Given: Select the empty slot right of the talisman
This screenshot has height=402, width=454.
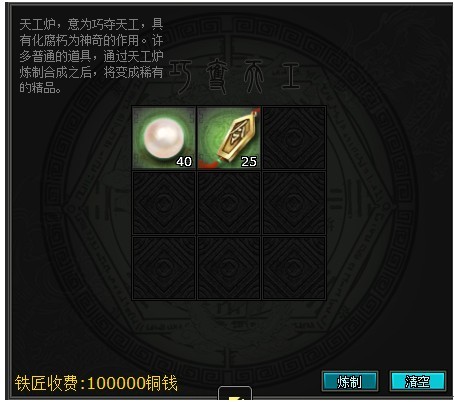Looking at the screenshot, I should pyautogui.click(x=294, y=138).
